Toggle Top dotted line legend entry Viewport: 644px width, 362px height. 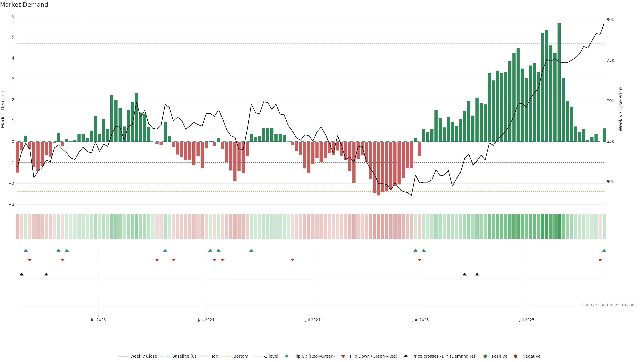pyautogui.click(x=214, y=356)
